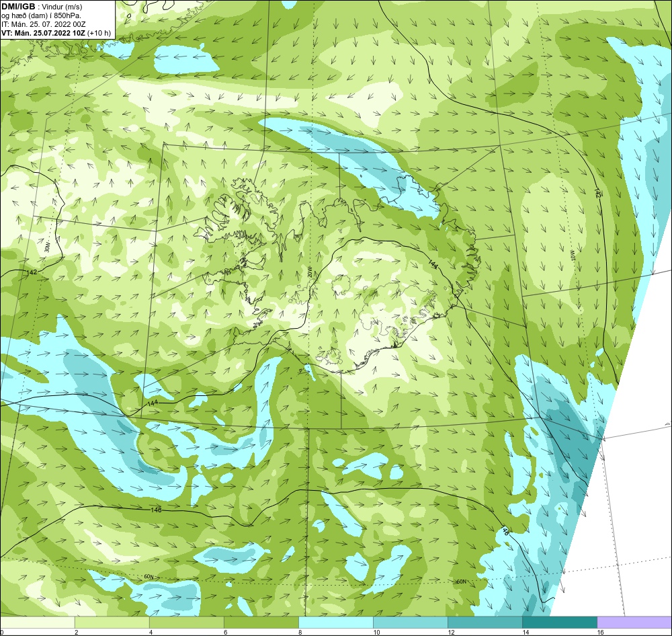Click the '144' contour label over eastern Iceland

[x=433, y=264]
